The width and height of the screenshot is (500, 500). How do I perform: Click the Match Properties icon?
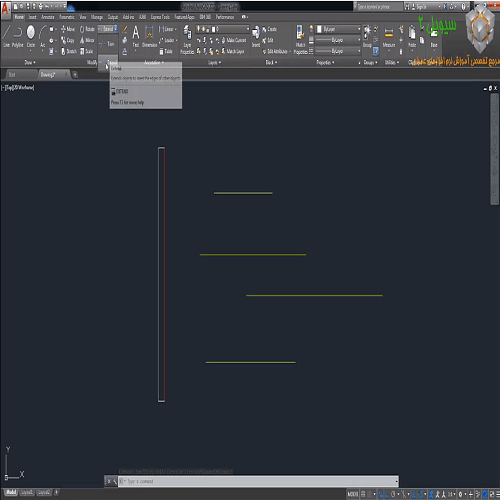(x=300, y=39)
